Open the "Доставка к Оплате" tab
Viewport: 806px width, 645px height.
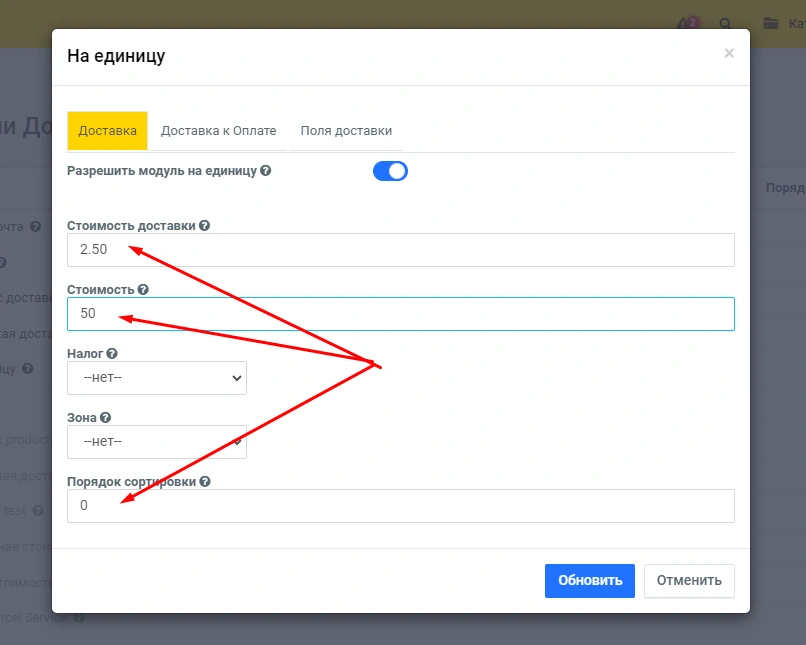tap(218, 131)
